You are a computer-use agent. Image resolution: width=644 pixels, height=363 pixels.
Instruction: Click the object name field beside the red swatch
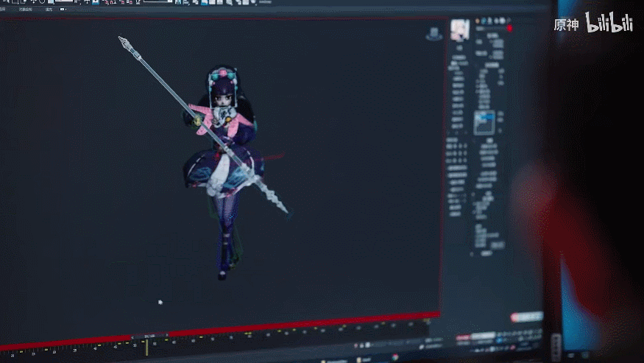tap(490, 29)
